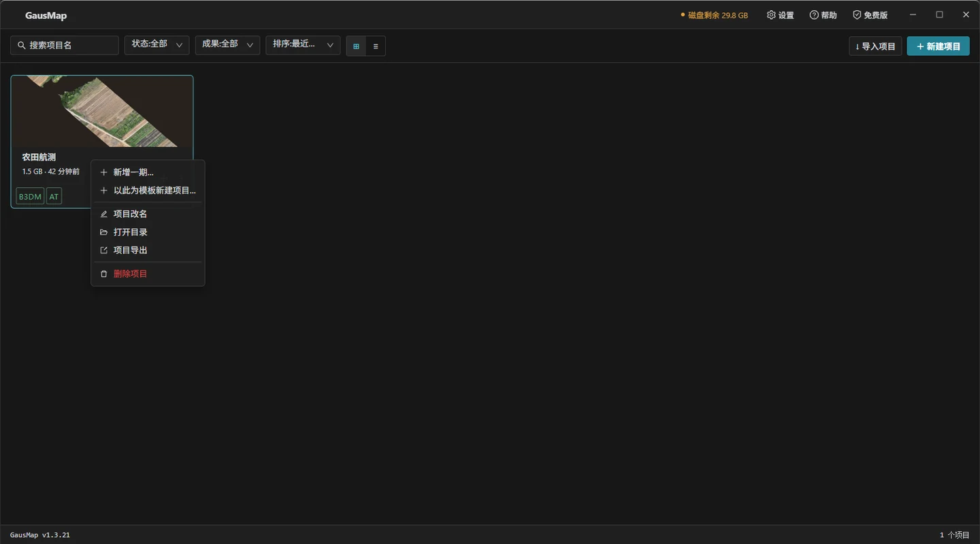The height and width of the screenshot is (544, 980).
Task: Click the search magnifier icon
Action: click(22, 46)
